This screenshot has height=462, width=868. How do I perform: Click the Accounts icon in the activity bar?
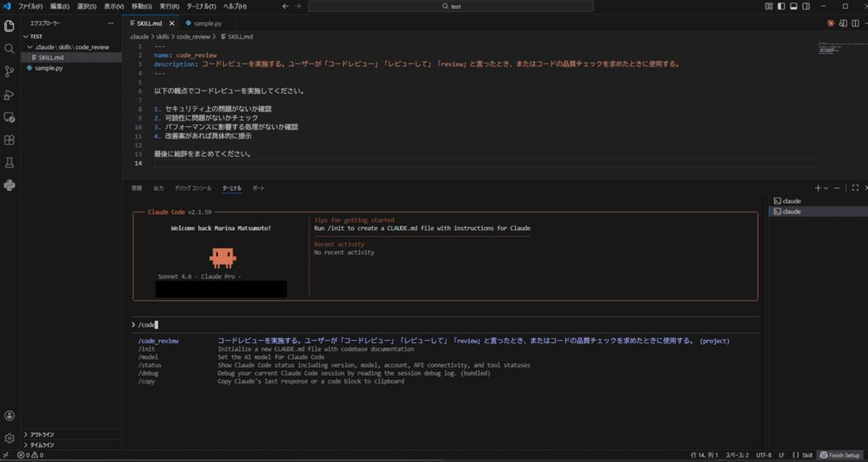9,415
